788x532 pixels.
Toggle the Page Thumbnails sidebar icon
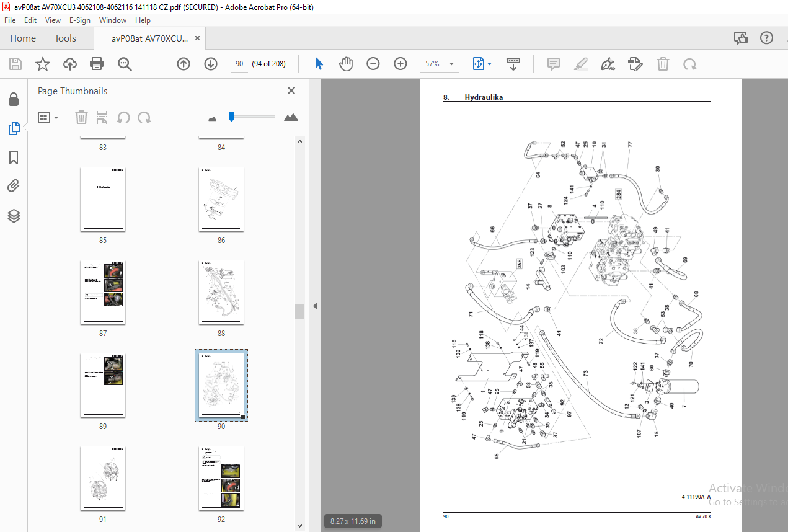(x=14, y=128)
